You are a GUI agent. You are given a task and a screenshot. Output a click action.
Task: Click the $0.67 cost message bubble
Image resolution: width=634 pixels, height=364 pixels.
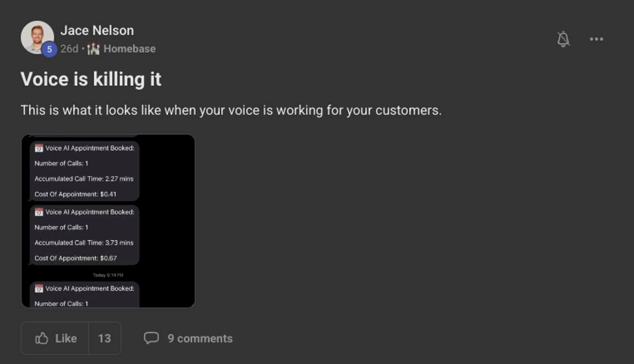85,235
